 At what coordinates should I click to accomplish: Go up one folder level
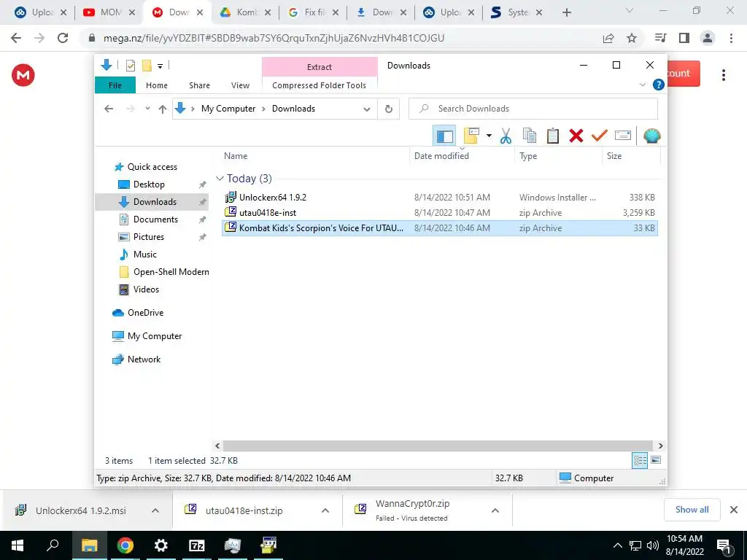click(163, 109)
